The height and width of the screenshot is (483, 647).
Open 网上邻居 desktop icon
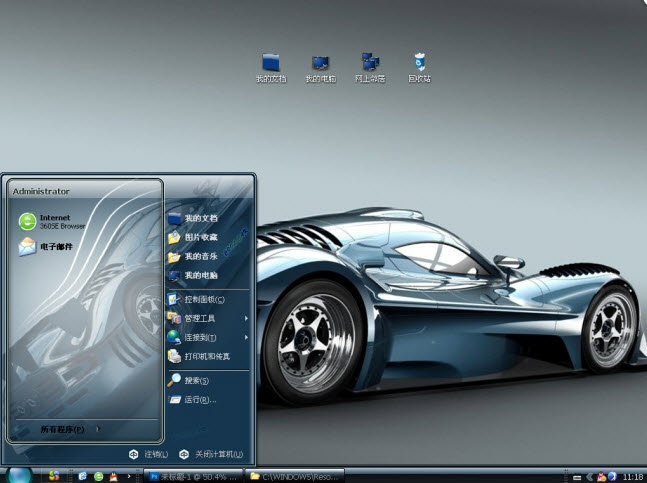[x=370, y=65]
